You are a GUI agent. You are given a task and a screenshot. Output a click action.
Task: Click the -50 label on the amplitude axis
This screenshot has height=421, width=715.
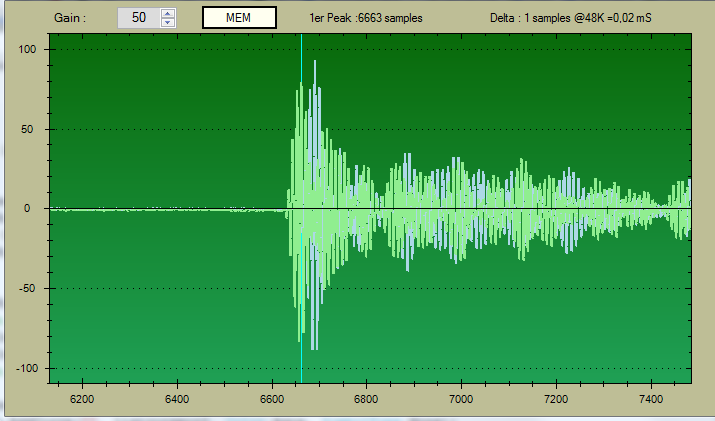point(28,289)
